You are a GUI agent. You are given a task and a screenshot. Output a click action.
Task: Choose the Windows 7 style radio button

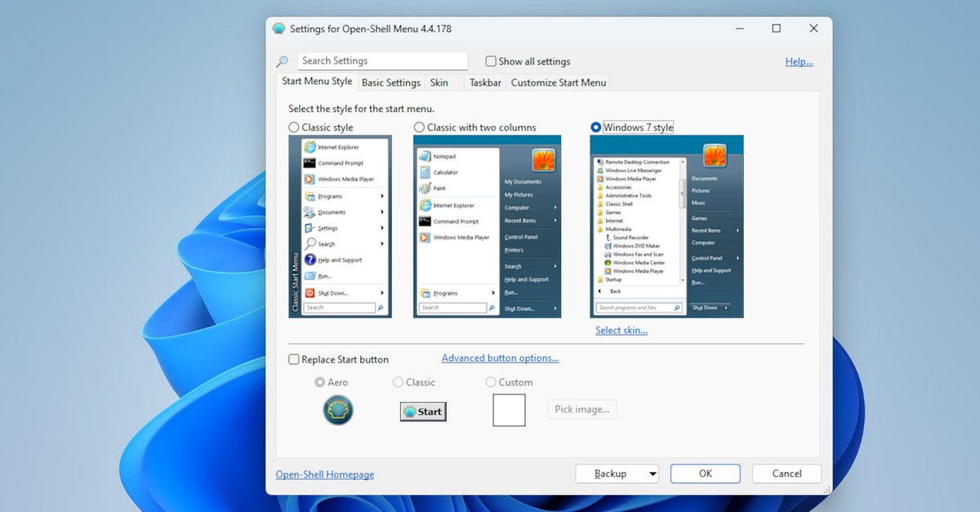click(x=595, y=127)
